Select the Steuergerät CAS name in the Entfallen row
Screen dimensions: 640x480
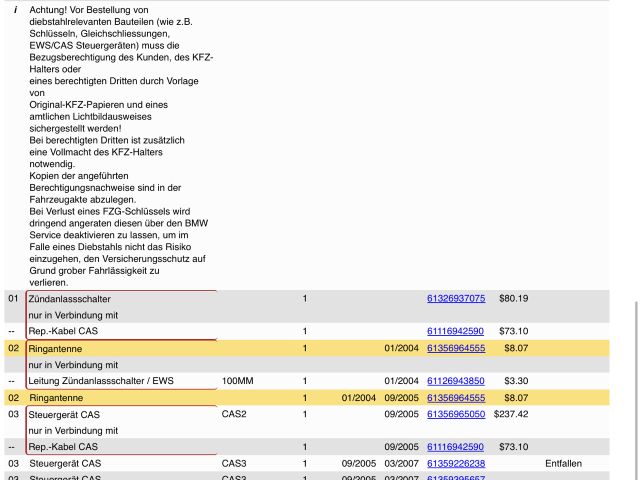coord(64,464)
